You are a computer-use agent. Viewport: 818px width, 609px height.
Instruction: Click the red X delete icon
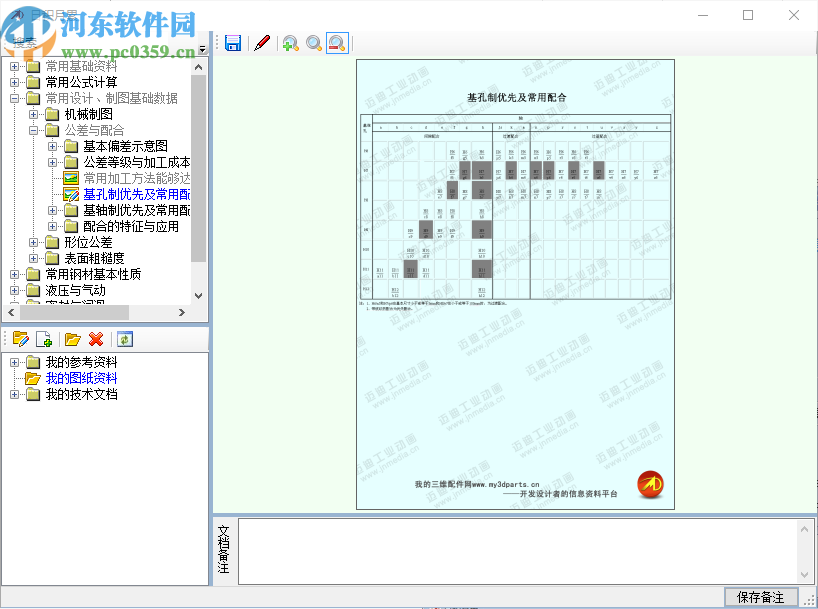[97, 339]
